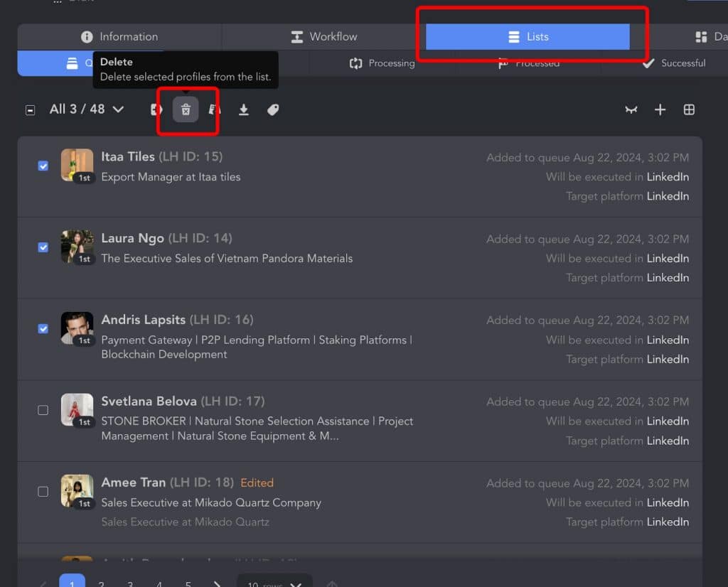This screenshot has width=728, height=587.
Task: Check the Svetlana Belova profile checkbox
Action: click(43, 410)
